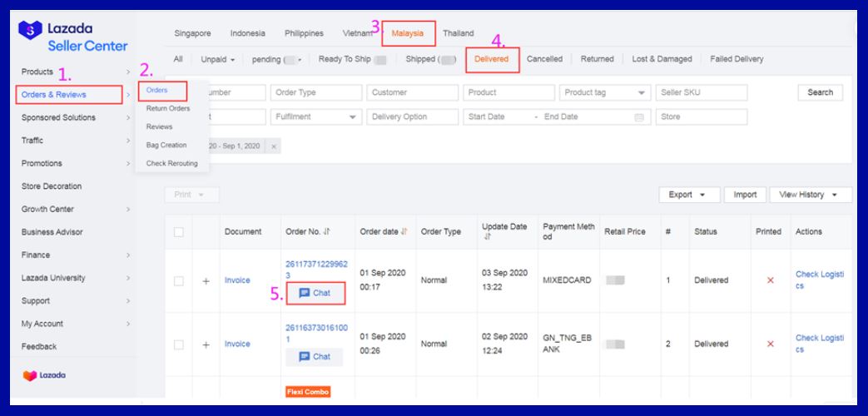Show Cancelled orders tab
This screenshot has height=416, width=868.
[x=545, y=59]
